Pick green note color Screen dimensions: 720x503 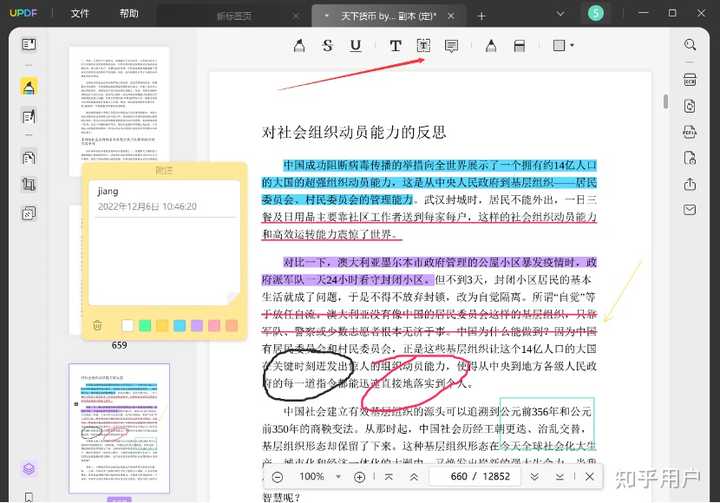(145, 325)
